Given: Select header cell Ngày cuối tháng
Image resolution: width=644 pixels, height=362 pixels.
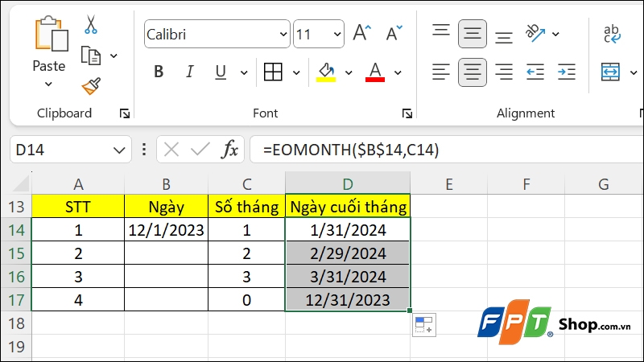Looking at the screenshot, I should 348,207.
